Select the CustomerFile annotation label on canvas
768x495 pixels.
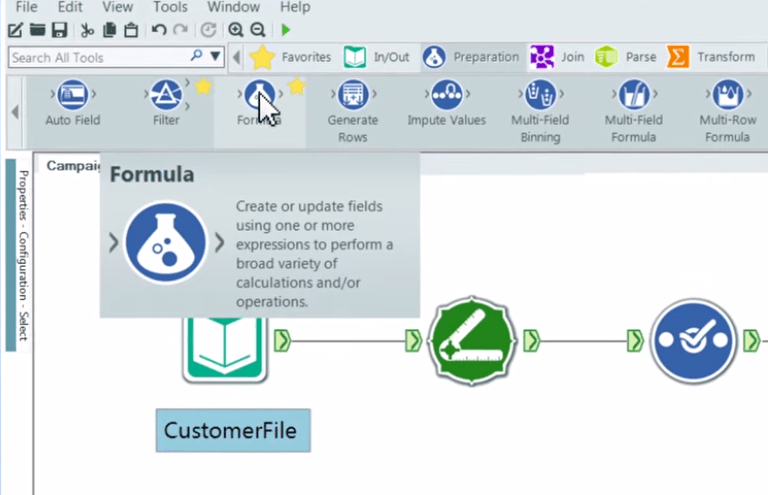pos(233,431)
